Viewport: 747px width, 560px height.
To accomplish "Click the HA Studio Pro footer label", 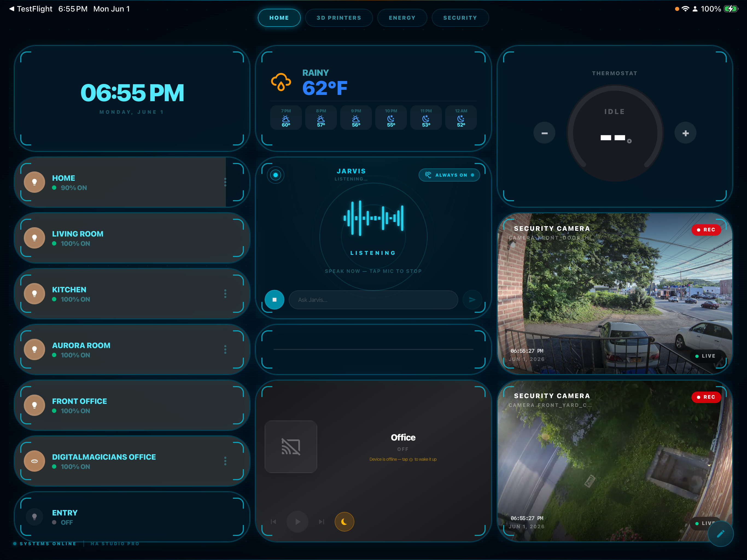I will [115, 543].
